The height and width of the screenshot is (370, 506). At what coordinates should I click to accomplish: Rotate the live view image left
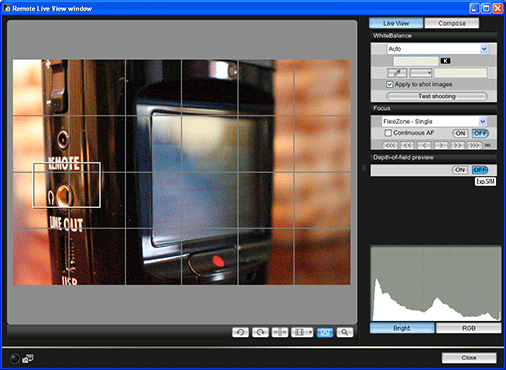tap(240, 332)
